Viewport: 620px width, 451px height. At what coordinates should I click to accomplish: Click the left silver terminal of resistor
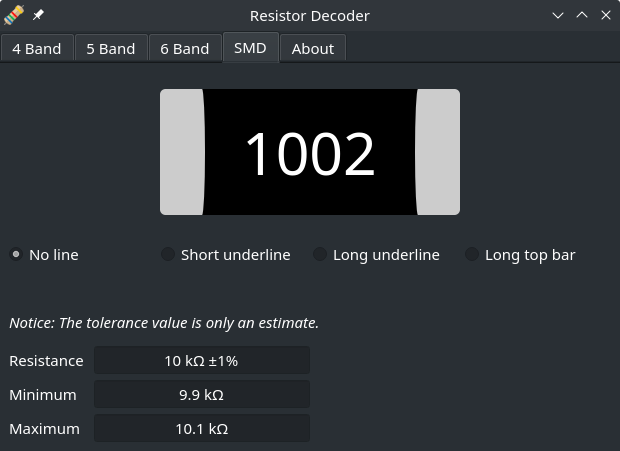click(x=181, y=152)
